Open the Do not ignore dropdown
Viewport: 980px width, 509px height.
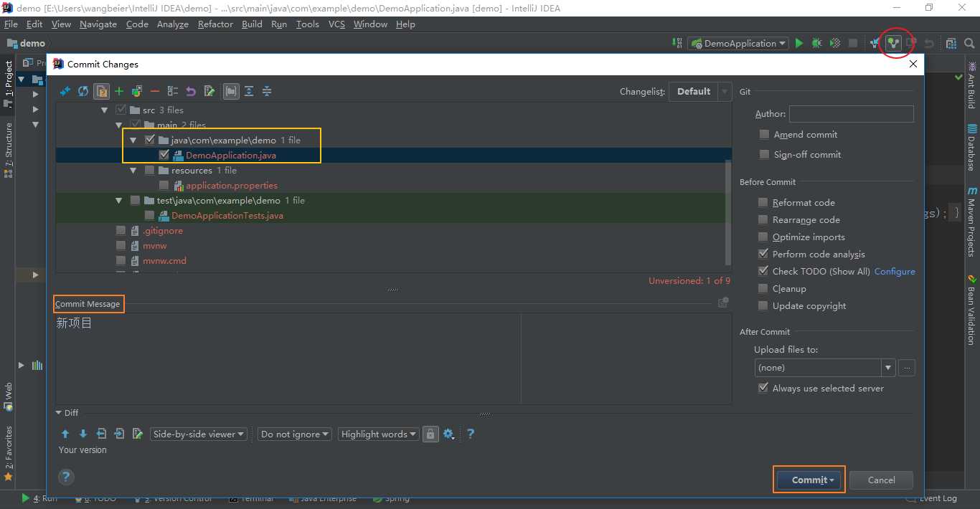point(295,434)
